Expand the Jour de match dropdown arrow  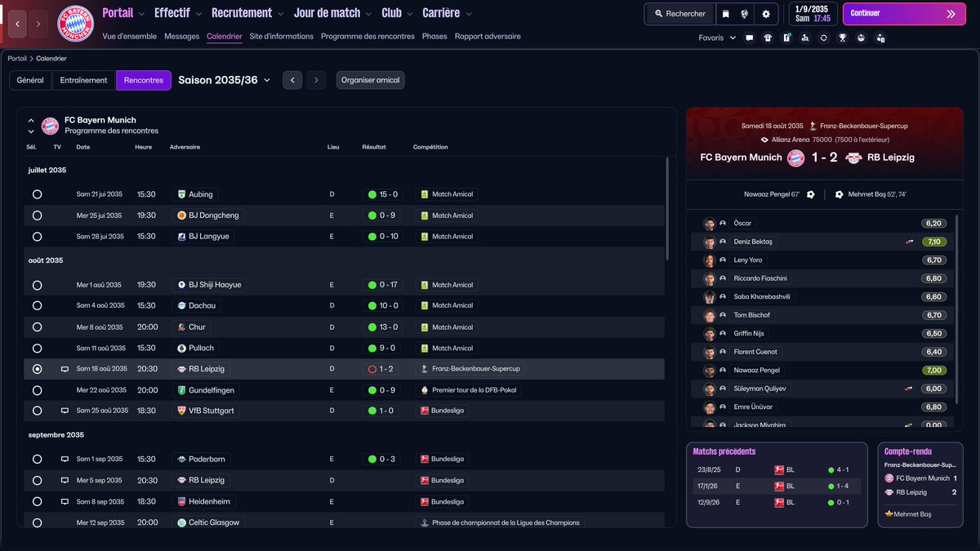(369, 14)
